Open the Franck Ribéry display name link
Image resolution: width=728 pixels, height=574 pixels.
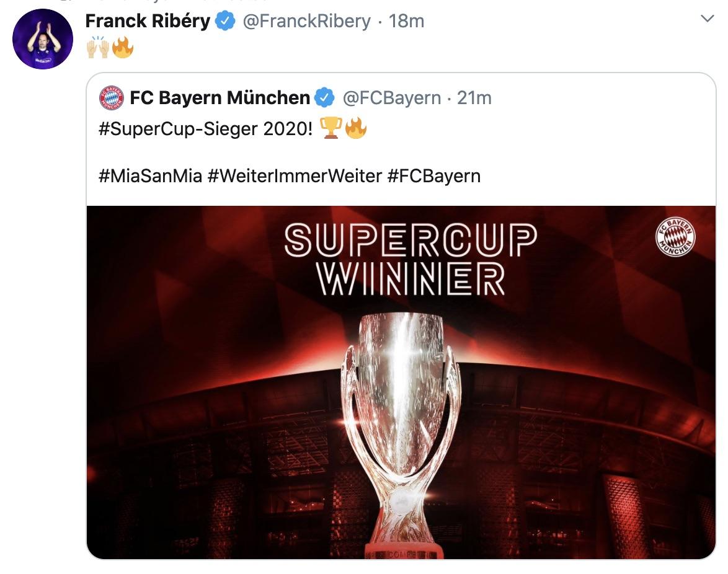148,22
